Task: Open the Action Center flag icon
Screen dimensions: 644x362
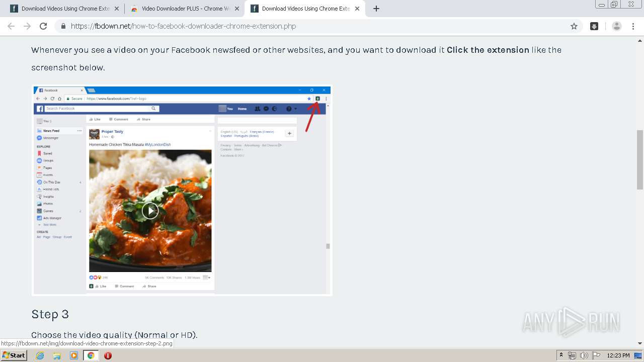Action: coord(596,355)
